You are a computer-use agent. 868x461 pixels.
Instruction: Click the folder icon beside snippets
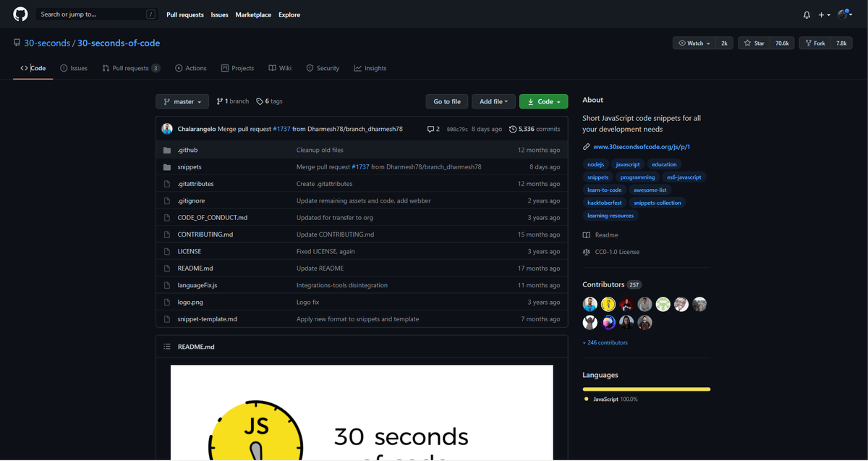(x=167, y=166)
